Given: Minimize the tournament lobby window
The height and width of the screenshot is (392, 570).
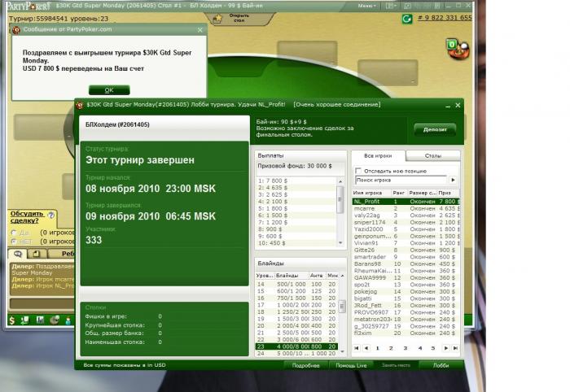Looking at the screenshot, I should (x=448, y=105).
